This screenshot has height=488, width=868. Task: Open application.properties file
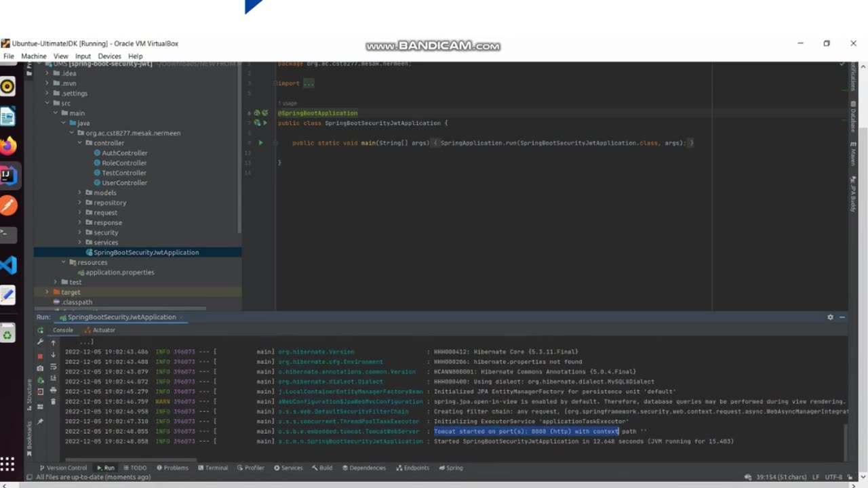pos(116,272)
